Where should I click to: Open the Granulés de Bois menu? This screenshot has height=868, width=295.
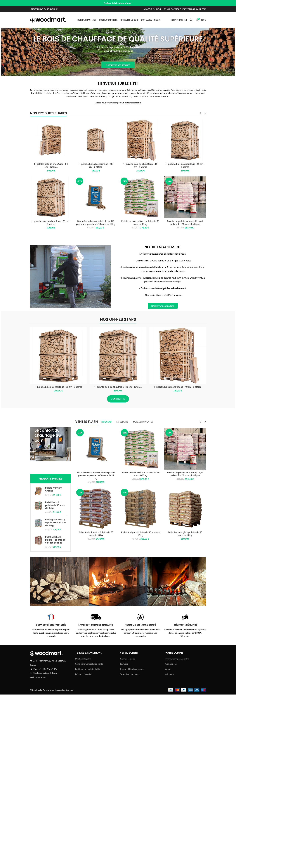pyautogui.click(x=129, y=20)
